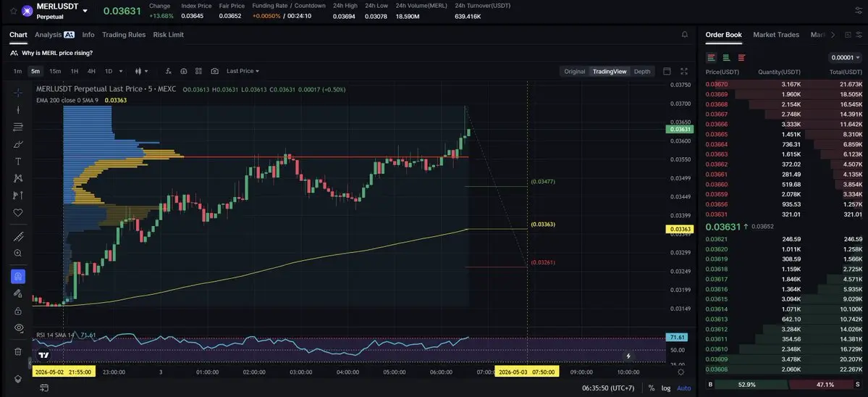Open the object tree layers icon

(x=17, y=379)
